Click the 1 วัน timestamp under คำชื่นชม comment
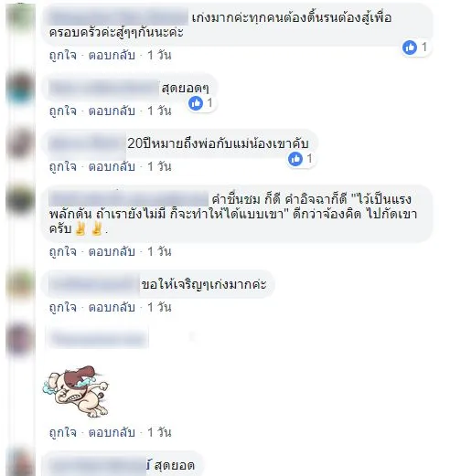 point(159,251)
